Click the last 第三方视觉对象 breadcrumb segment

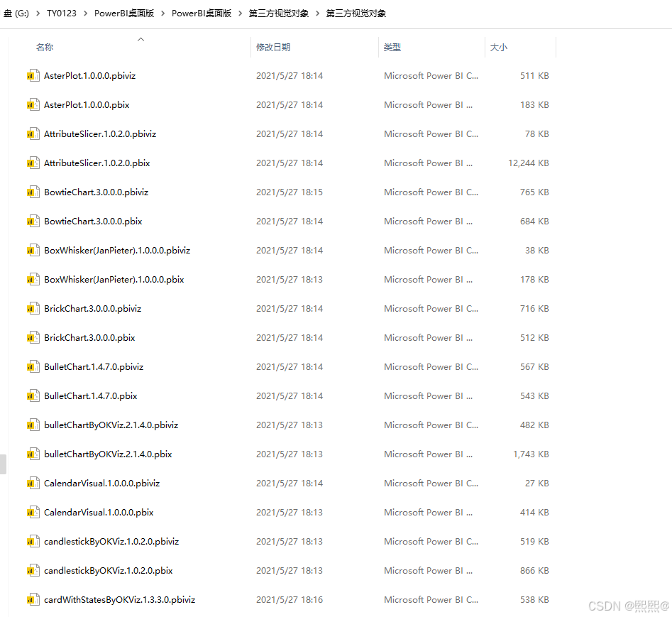pos(356,13)
